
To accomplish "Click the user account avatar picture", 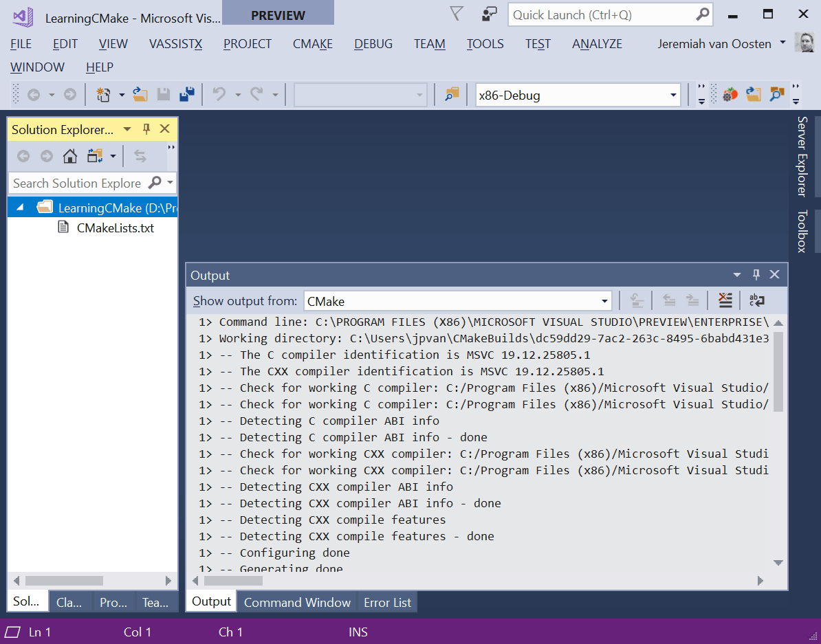I will [x=804, y=43].
